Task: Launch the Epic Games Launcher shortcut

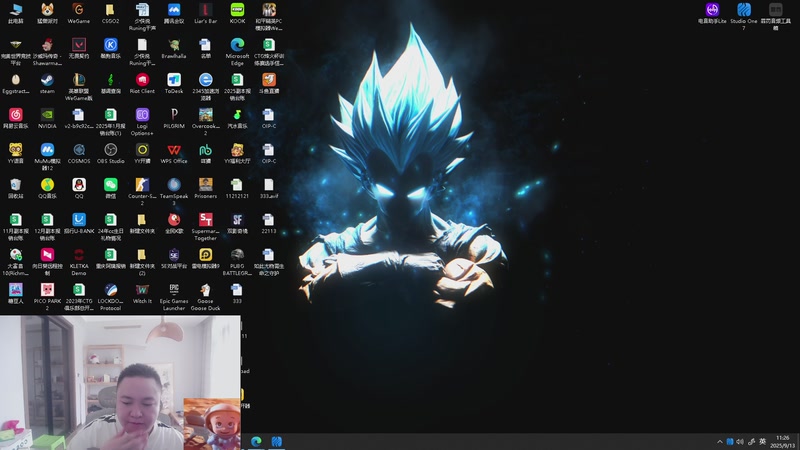Action: (174, 296)
